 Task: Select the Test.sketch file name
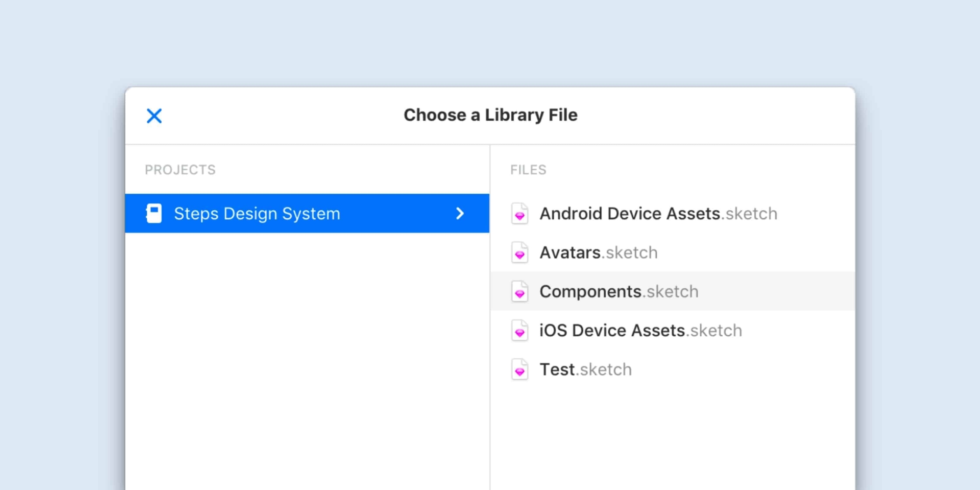tap(586, 369)
